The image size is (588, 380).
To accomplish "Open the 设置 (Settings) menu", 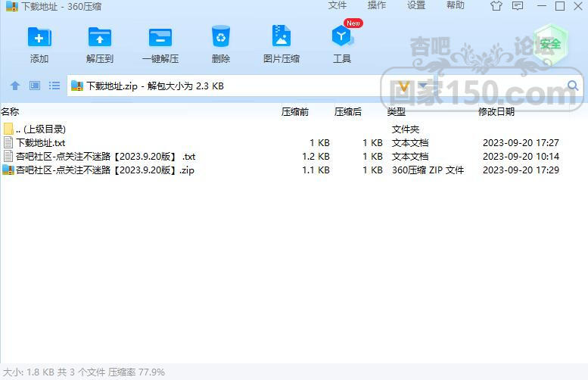I will tap(416, 6).
